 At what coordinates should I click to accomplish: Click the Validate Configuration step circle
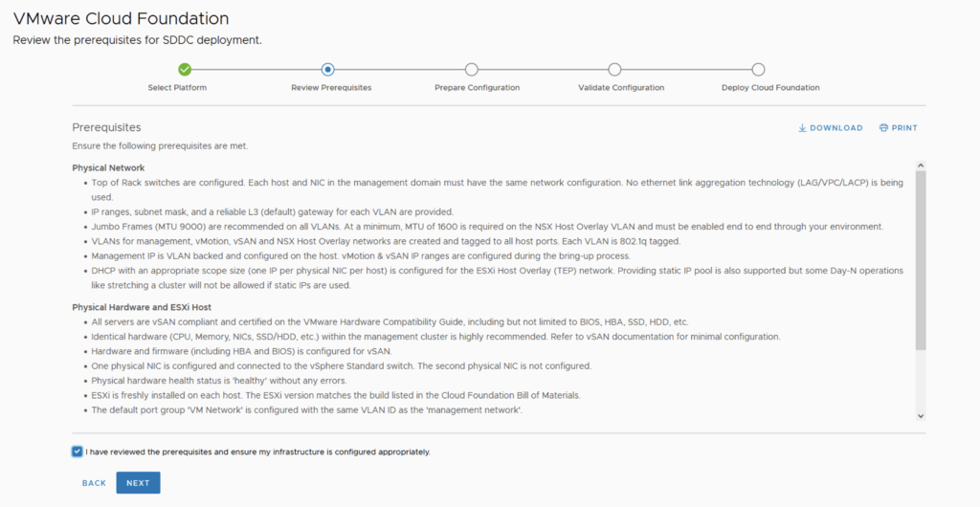coord(614,69)
